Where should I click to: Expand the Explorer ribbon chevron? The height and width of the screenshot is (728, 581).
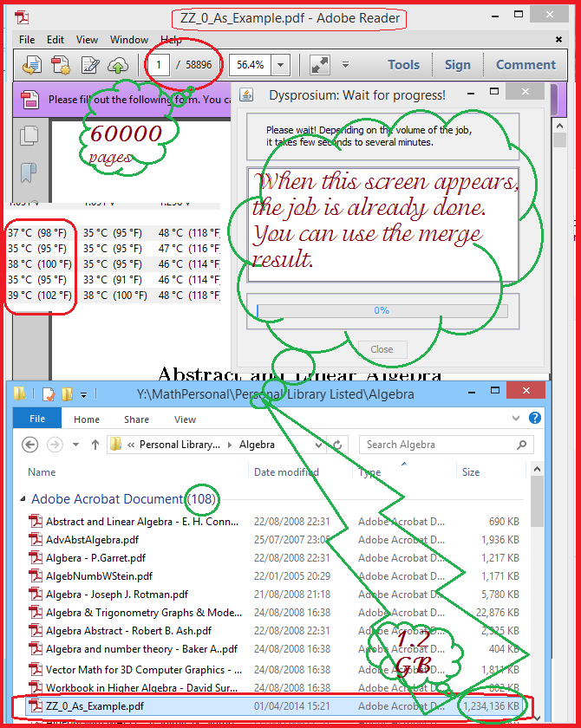515,419
